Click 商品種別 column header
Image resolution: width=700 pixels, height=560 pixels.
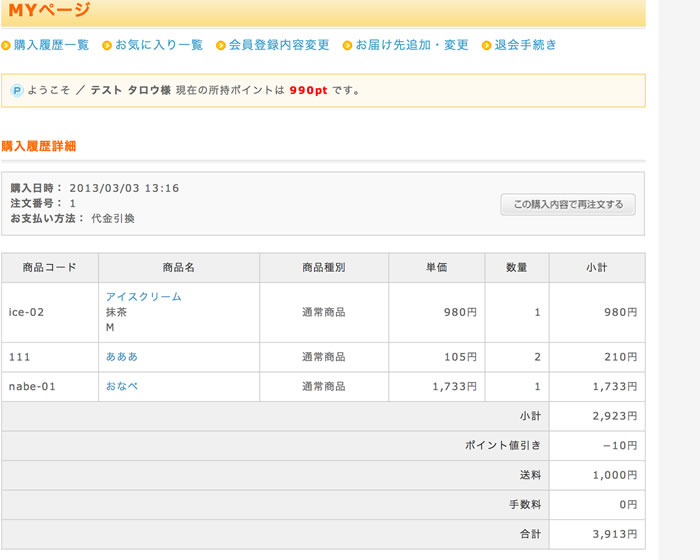324,267
